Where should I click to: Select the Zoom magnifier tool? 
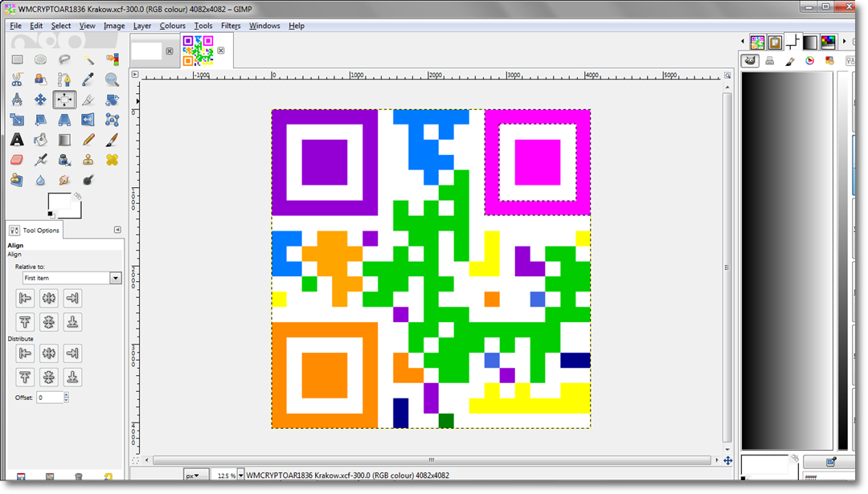tap(112, 80)
